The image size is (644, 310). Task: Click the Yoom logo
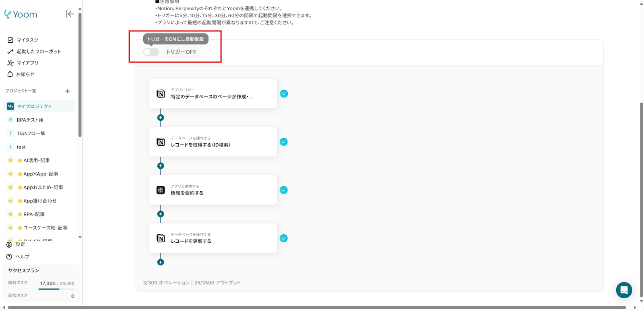[x=21, y=14]
